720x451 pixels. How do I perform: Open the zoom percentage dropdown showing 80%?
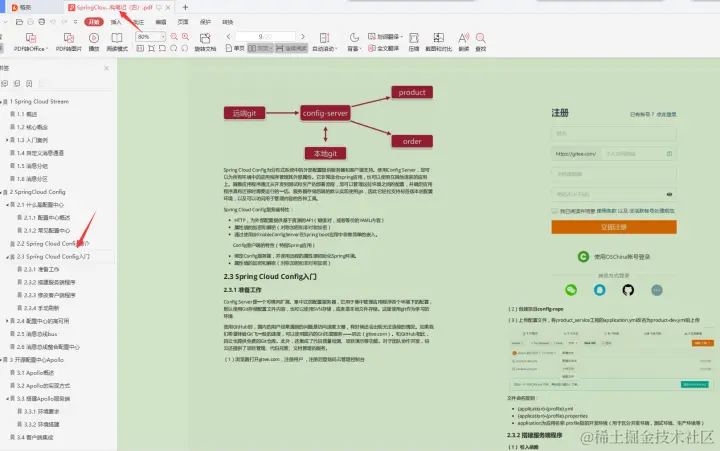pos(163,36)
